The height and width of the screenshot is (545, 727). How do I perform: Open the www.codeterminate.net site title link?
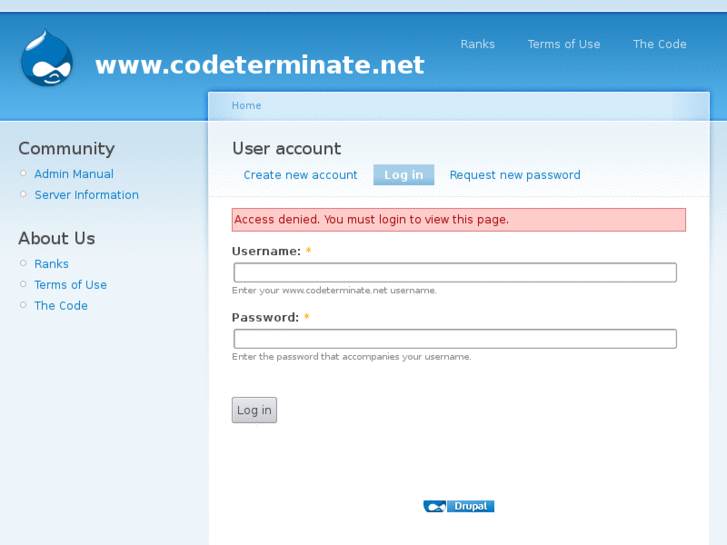click(260, 64)
